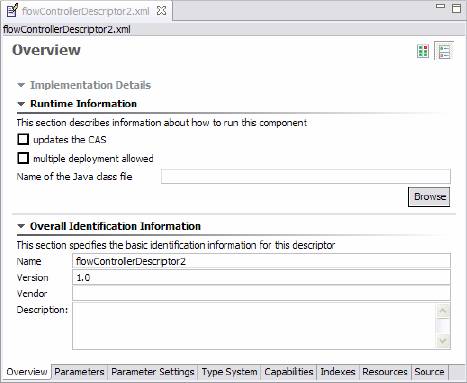Click inside the Description text area
The width and height of the screenshot is (467, 383).
(254, 326)
